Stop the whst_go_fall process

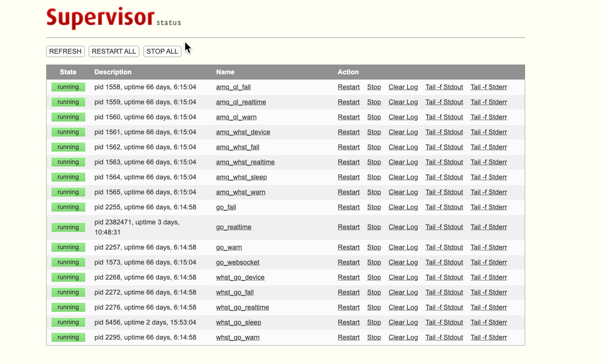pos(374,292)
